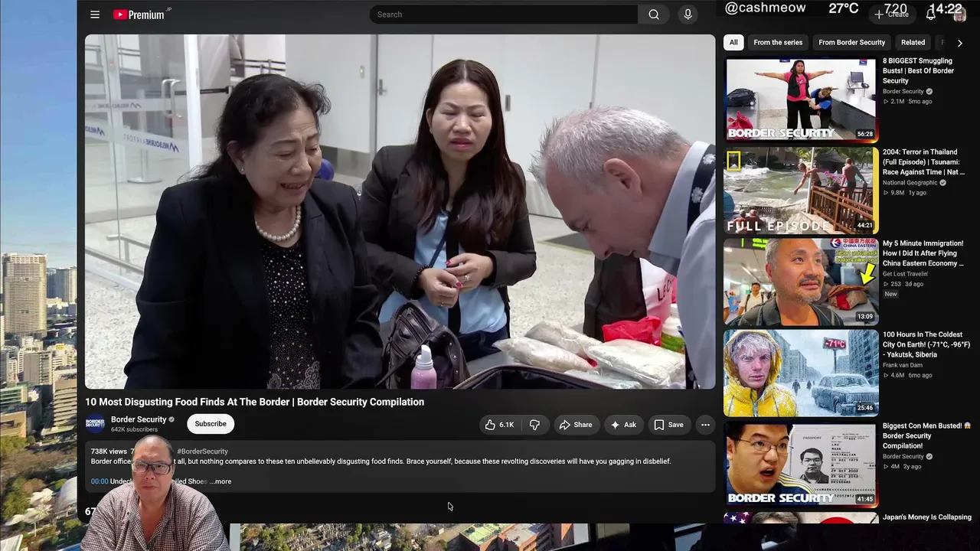Open the Border Security channel name link
Image resolution: width=980 pixels, height=551 pixels.
pyautogui.click(x=139, y=419)
